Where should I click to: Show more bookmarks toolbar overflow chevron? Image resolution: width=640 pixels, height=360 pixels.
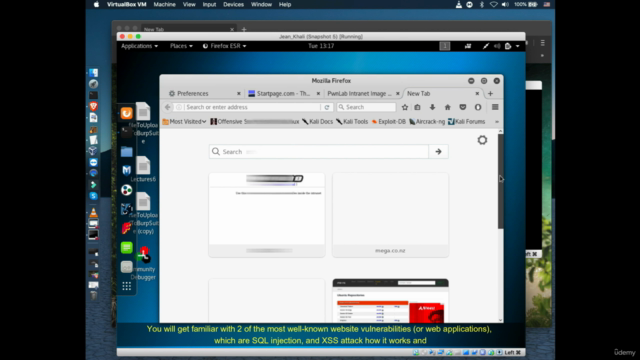[x=497, y=122]
